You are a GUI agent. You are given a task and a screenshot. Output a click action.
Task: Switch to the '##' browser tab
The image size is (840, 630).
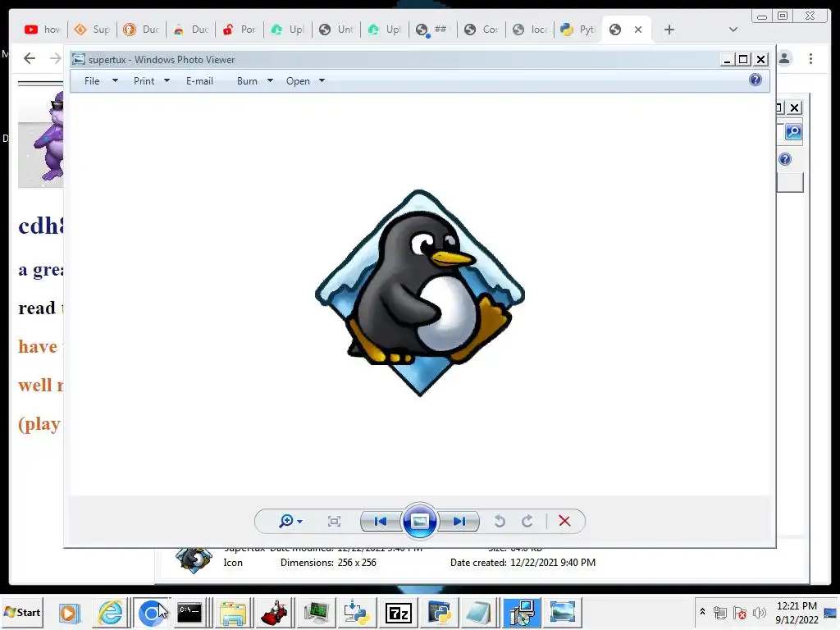433,30
